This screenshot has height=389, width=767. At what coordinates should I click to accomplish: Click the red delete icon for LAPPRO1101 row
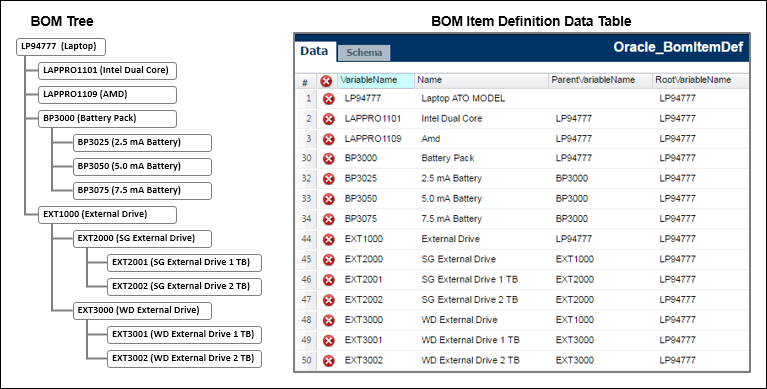click(x=329, y=119)
